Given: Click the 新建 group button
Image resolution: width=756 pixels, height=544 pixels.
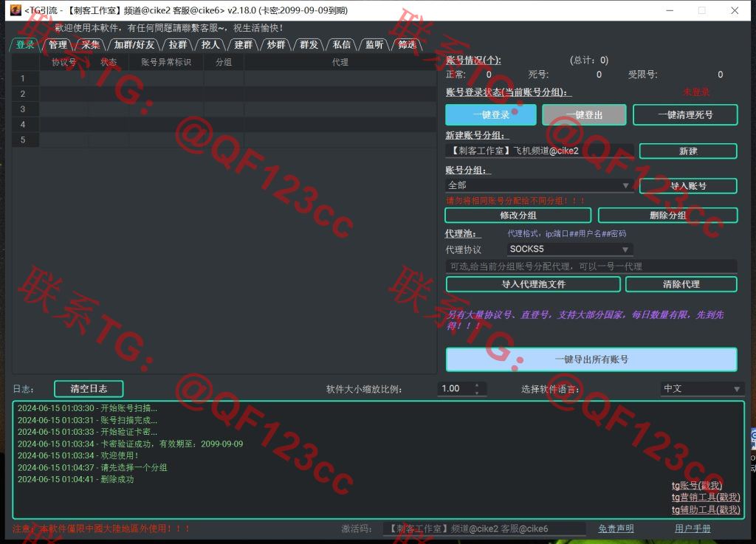Looking at the screenshot, I should (688, 151).
